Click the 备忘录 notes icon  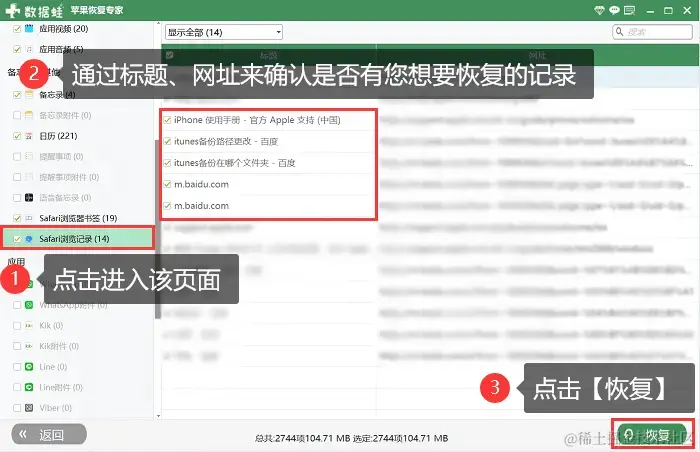[29, 95]
